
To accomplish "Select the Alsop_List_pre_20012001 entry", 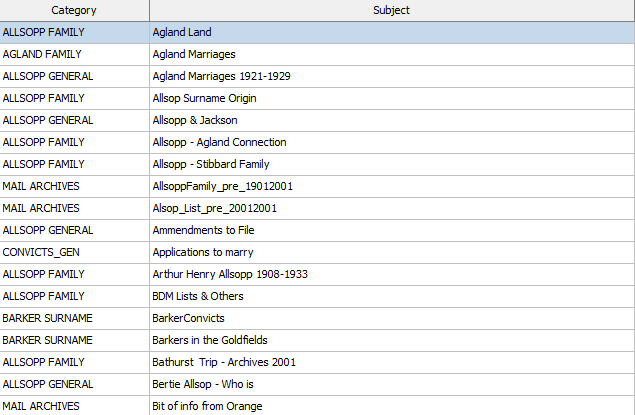I will (214, 208).
